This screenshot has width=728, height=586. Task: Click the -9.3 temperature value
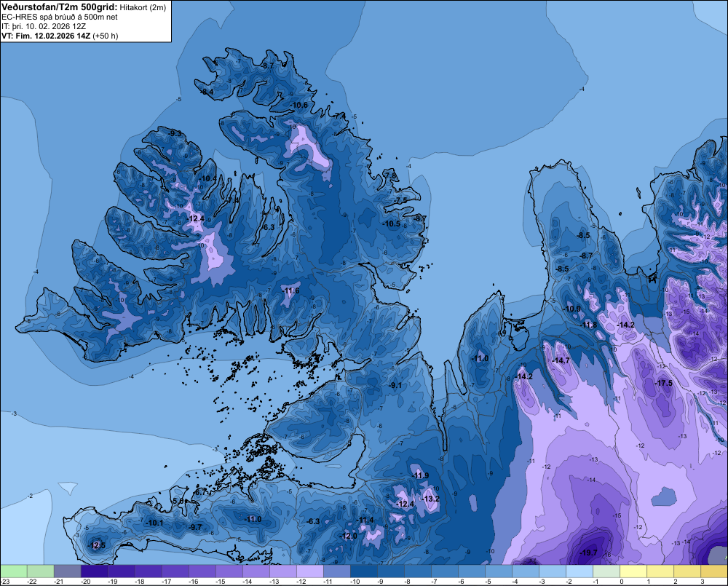[175, 134]
